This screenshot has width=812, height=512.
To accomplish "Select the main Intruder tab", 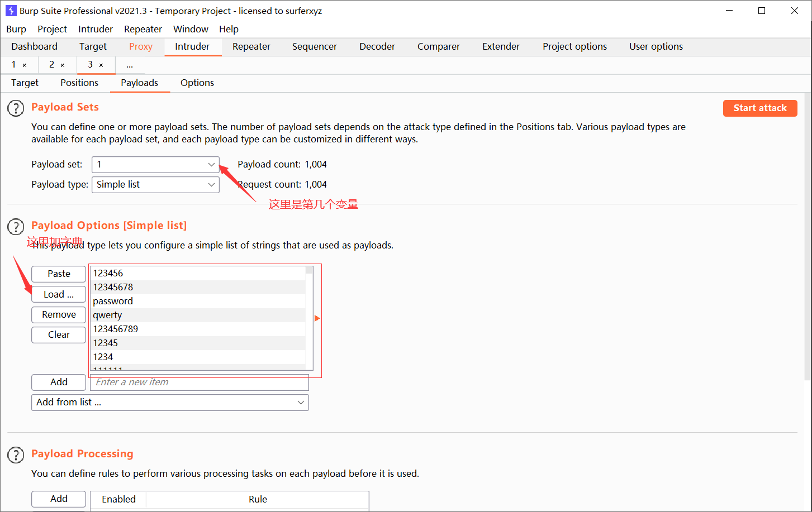I will (x=192, y=46).
